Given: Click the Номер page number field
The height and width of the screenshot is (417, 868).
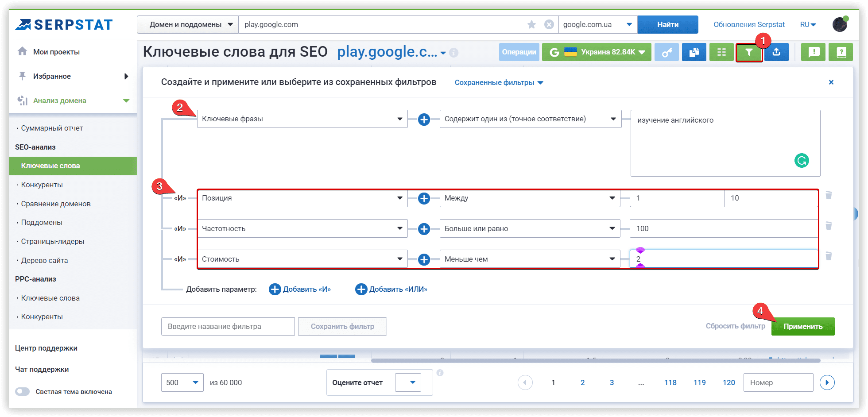Looking at the screenshot, I should 778,382.
